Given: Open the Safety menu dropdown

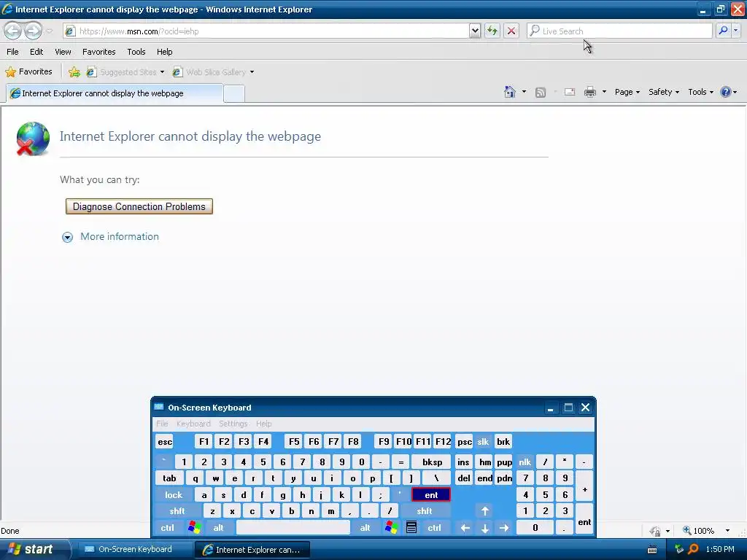Looking at the screenshot, I should [664, 92].
